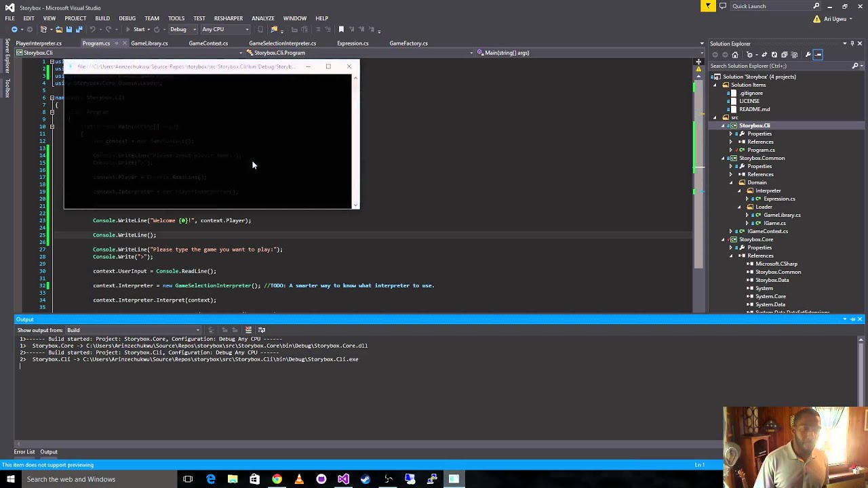Collapse Storybox.Common project node
The height and width of the screenshot is (488, 868).
(x=724, y=158)
